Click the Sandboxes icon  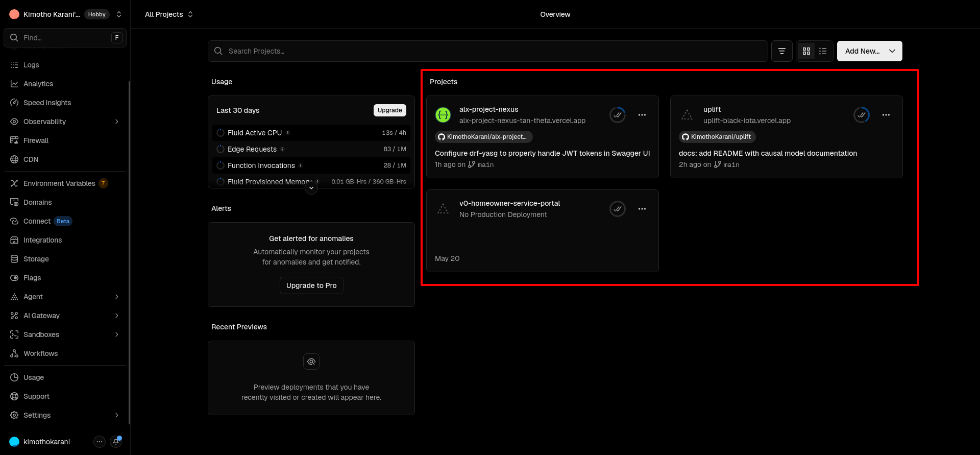(x=14, y=334)
